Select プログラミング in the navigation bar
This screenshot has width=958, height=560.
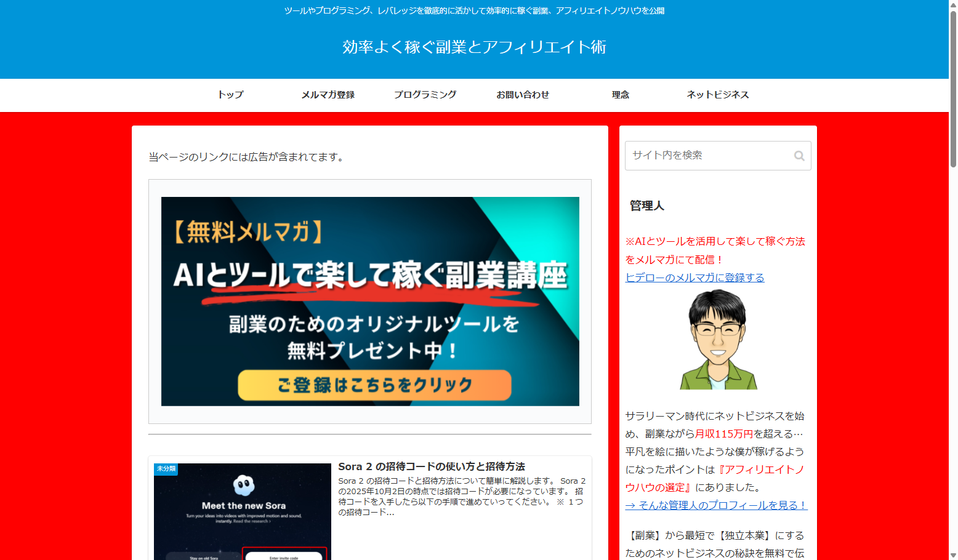coord(425,95)
